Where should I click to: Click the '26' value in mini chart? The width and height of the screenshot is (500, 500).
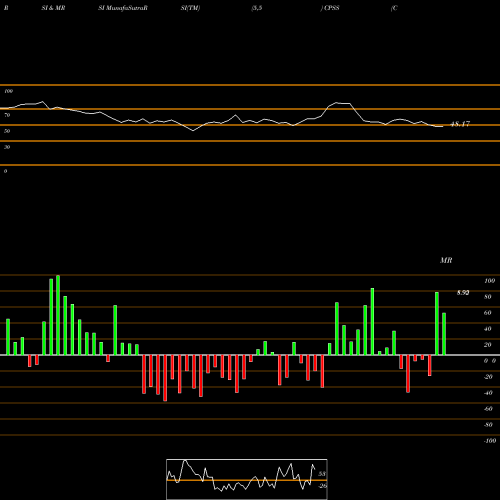pyautogui.click(x=322, y=486)
